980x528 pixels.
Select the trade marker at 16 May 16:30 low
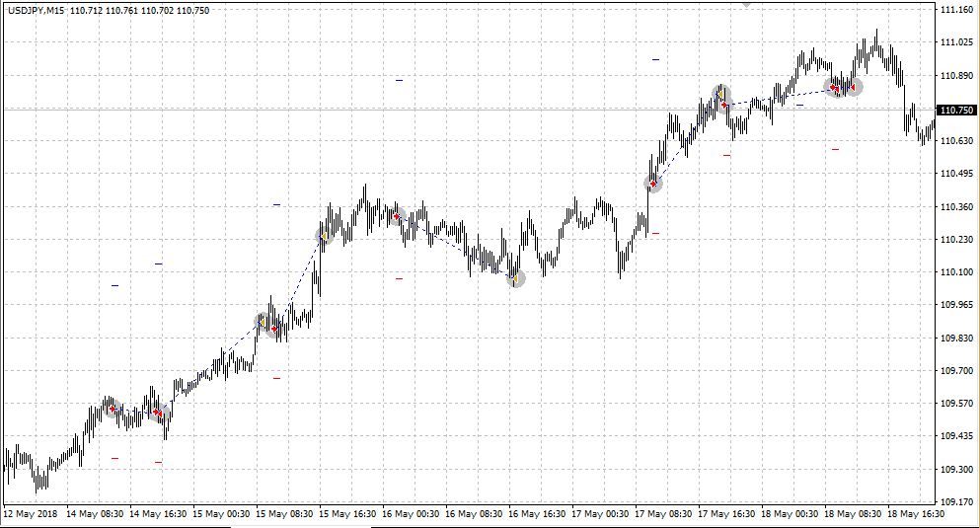click(515, 278)
